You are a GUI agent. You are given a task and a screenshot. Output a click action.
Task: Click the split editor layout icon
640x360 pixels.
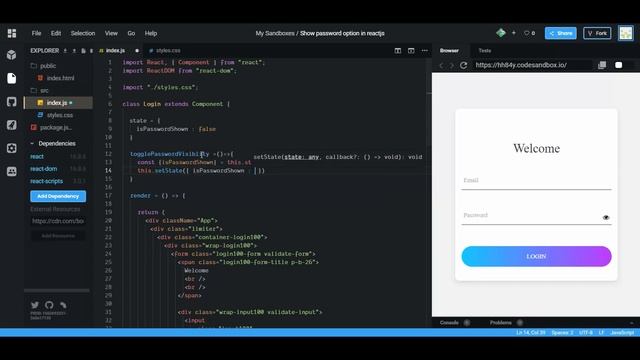click(398, 51)
